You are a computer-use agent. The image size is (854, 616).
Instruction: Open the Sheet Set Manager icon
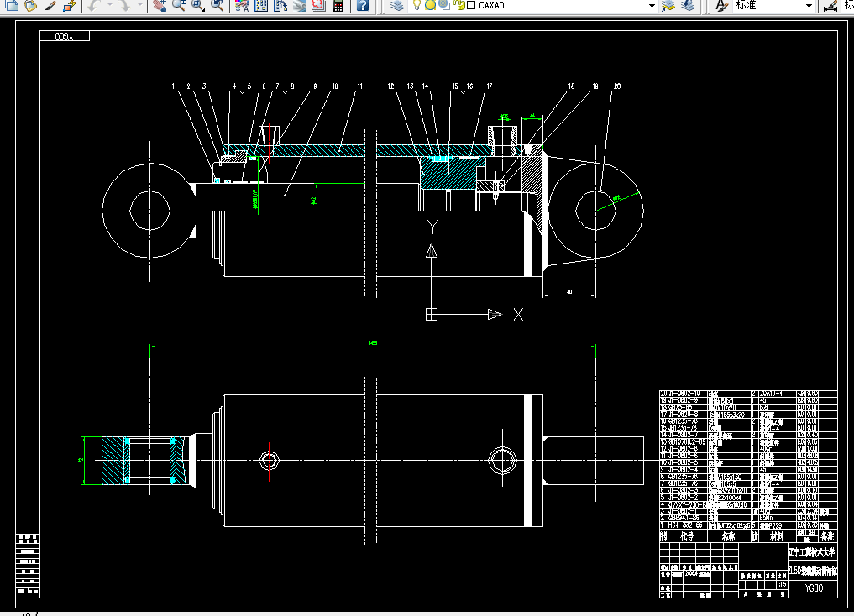[x=300, y=5]
